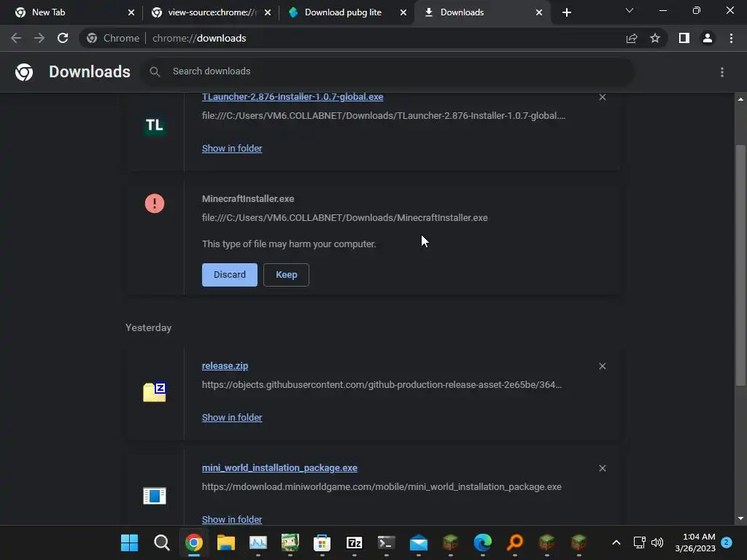This screenshot has height=560, width=747.
Task: Open the TLauncher-2.876-Installer file link
Action: click(x=293, y=97)
